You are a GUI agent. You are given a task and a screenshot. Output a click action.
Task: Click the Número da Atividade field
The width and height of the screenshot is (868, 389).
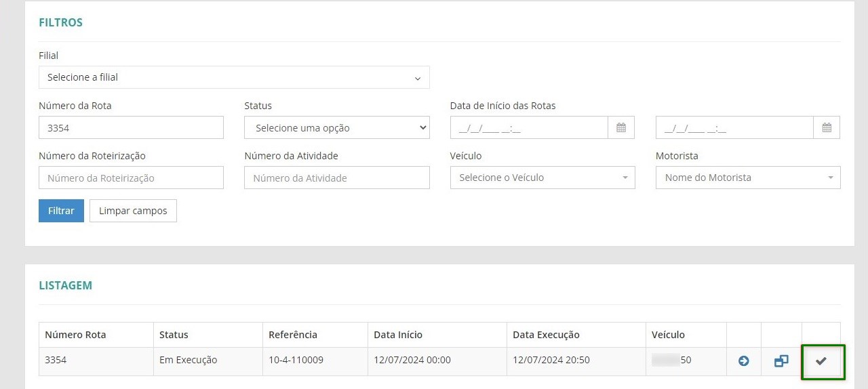point(336,178)
